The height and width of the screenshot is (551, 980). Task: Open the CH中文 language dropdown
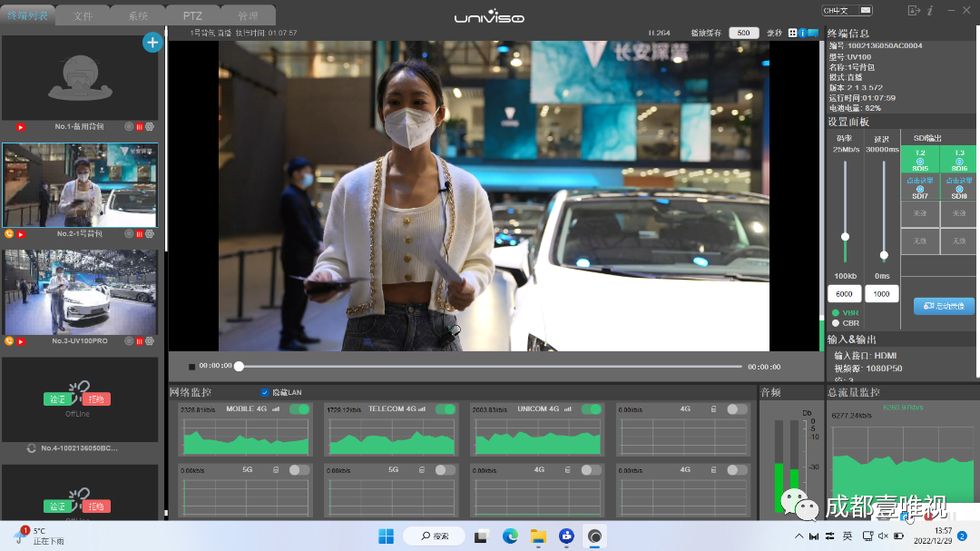click(x=847, y=10)
